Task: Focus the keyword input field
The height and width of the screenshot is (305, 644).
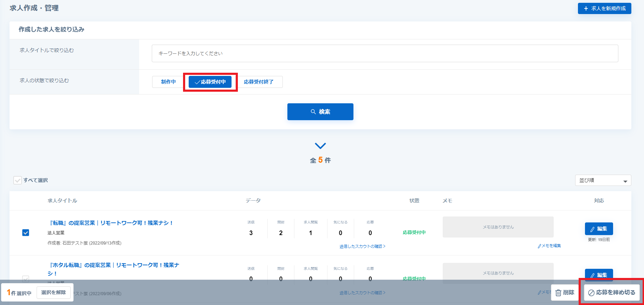Action: [x=385, y=53]
